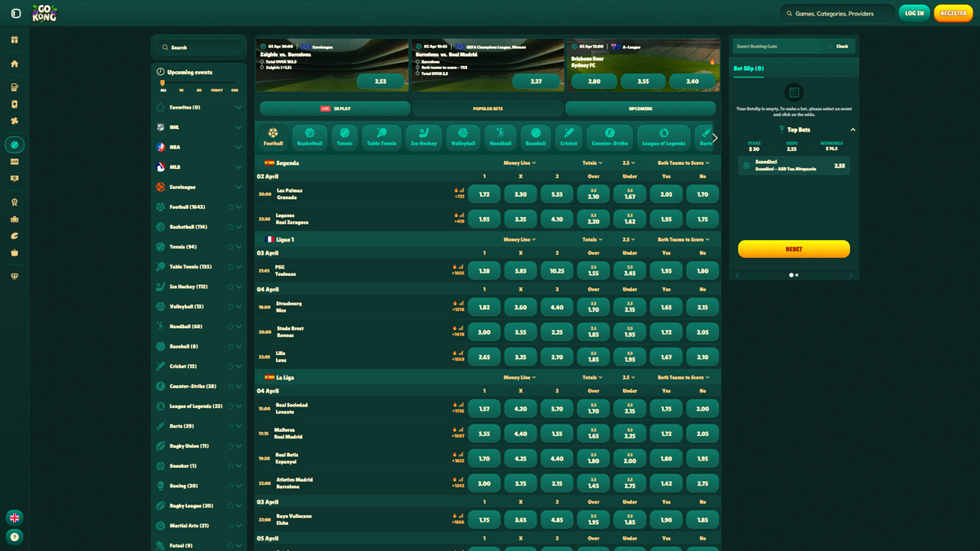The image size is (980, 551).
Task: Click the home icon in the left rail
Action: [x=15, y=63]
